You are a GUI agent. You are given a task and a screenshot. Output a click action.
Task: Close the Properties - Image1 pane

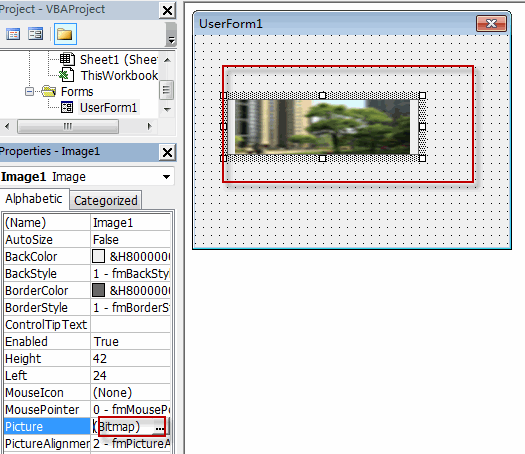point(167,153)
